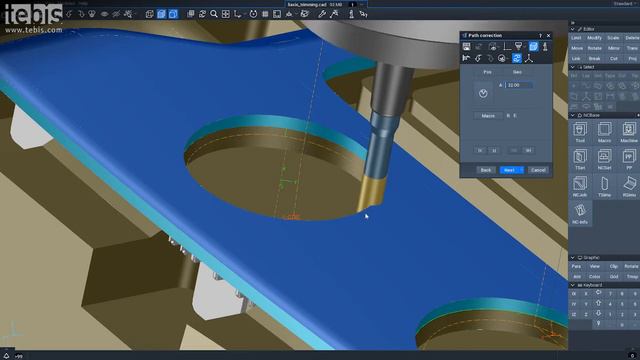The height and width of the screenshot is (360, 640).
Task: Click the machine icon in Path correction top row
Action: (x=545, y=47)
